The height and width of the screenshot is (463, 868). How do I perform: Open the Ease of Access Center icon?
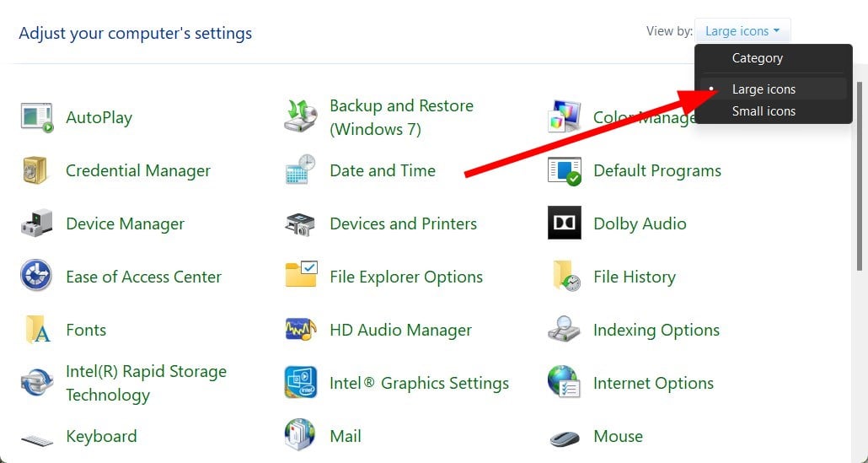[36, 275]
